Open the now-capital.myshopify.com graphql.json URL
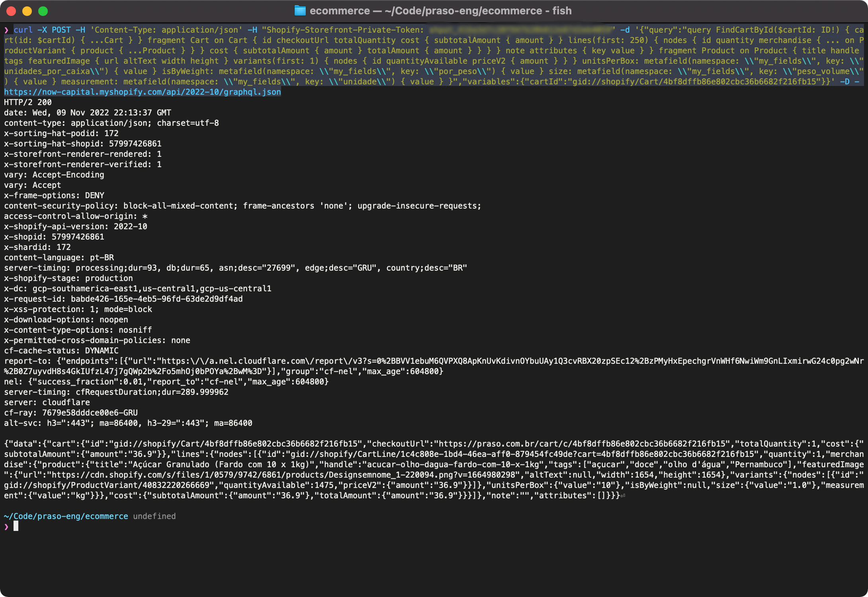 142,92
